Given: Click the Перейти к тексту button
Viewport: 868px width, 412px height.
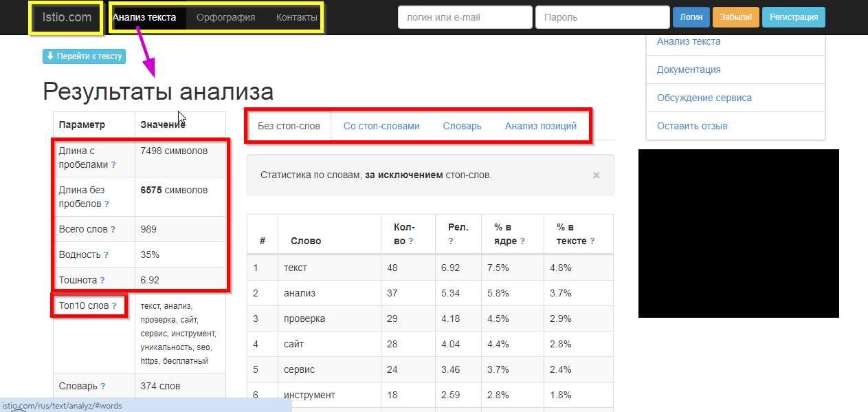Looking at the screenshot, I should pos(84,56).
